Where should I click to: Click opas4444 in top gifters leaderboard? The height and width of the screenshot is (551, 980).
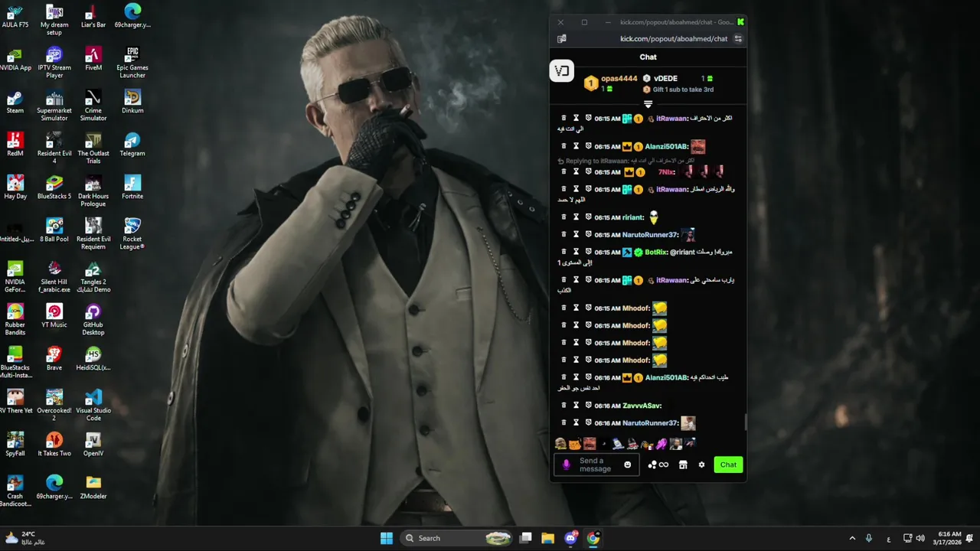tap(619, 78)
